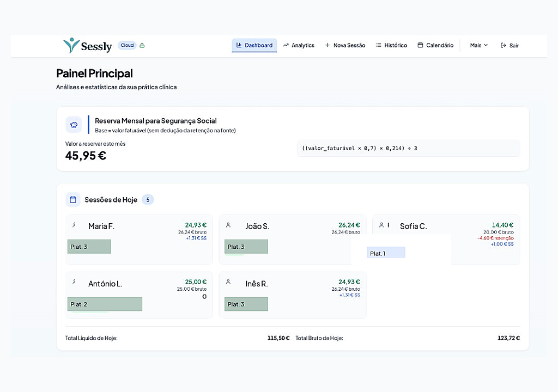Click the +1,31 € SS value for Inês R.
Viewport: 558px width, 392px height.
(x=349, y=295)
